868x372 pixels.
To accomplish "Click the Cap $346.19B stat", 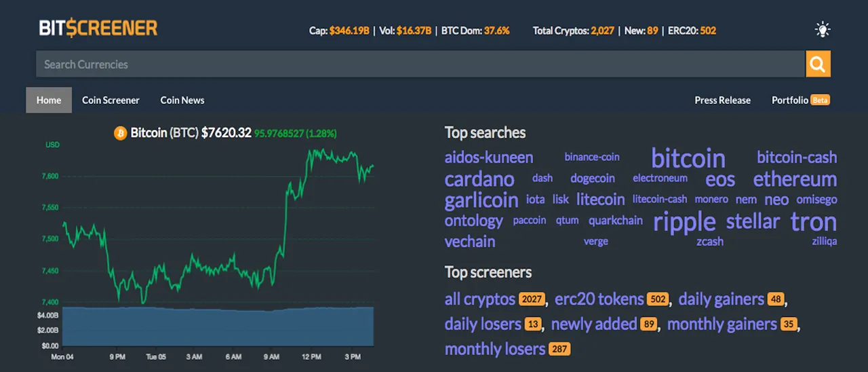I will click(x=339, y=31).
